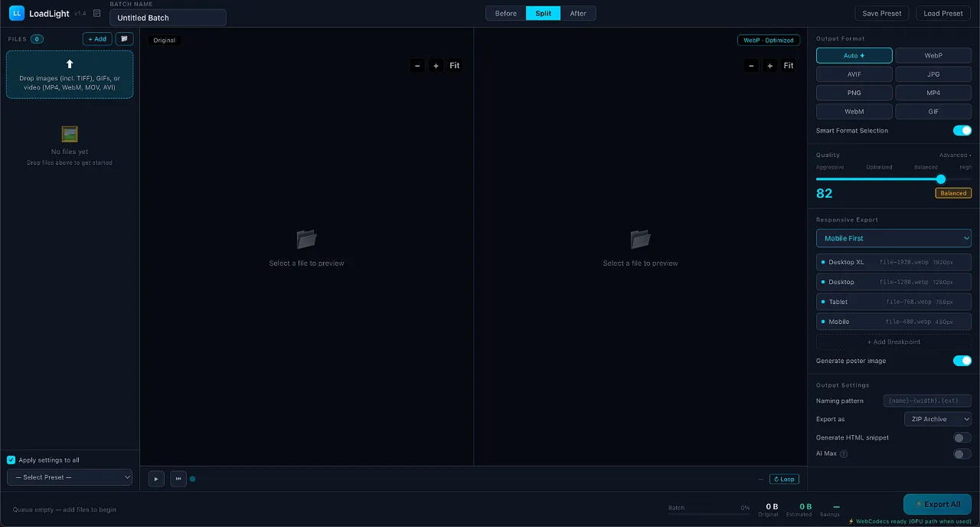Image resolution: width=980 pixels, height=527 pixels.
Task: Turn on the AI Max switch
Action: click(962, 454)
